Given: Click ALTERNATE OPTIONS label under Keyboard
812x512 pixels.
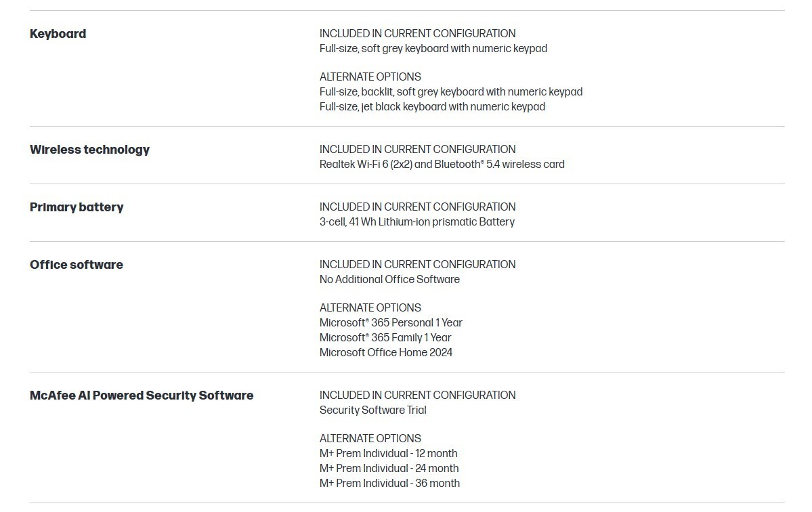Looking at the screenshot, I should coord(370,77).
